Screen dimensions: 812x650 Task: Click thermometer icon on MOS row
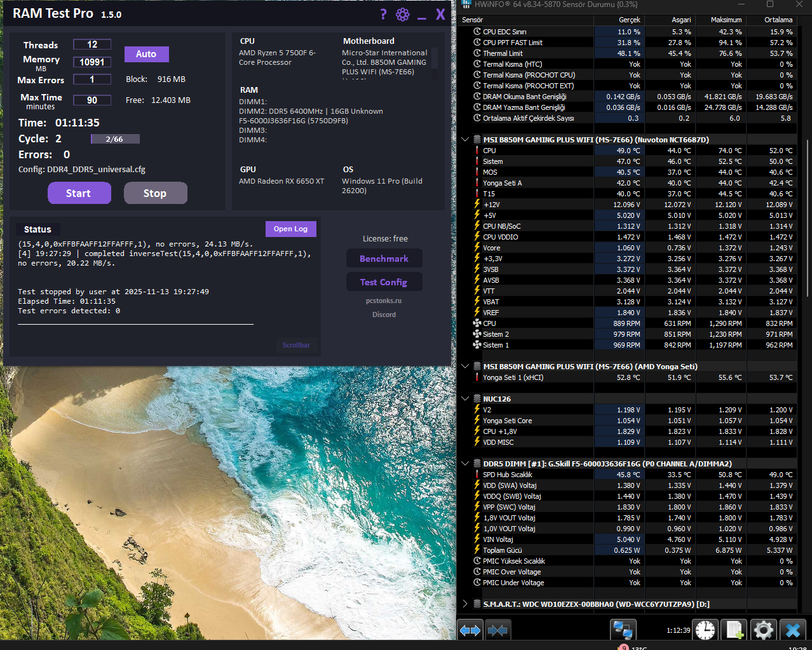tap(477, 172)
